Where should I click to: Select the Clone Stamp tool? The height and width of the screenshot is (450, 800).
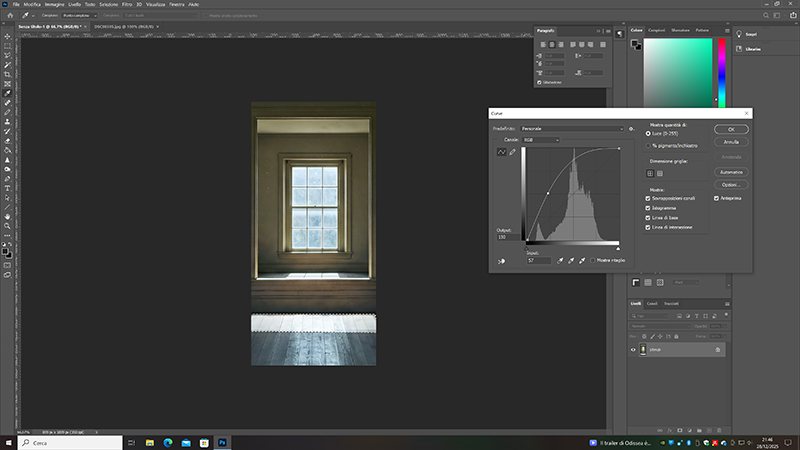point(7,121)
